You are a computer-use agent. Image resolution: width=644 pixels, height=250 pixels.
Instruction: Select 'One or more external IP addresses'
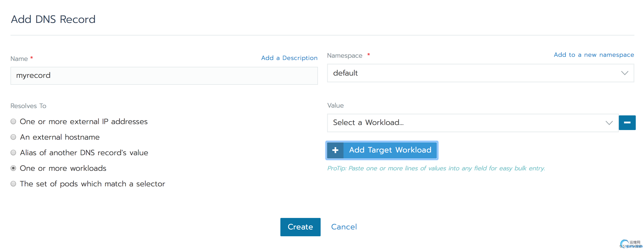coord(13,122)
